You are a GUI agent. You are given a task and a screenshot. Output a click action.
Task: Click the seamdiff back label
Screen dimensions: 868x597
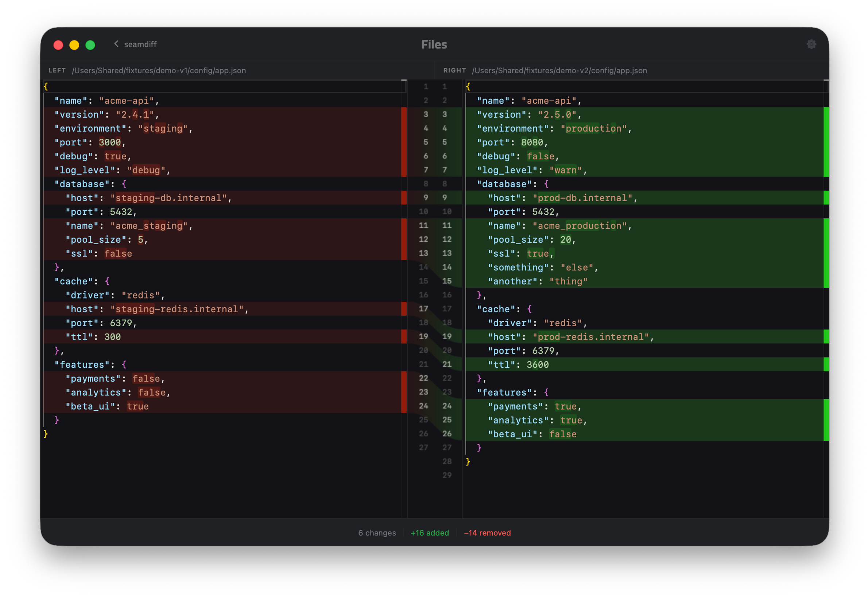140,44
